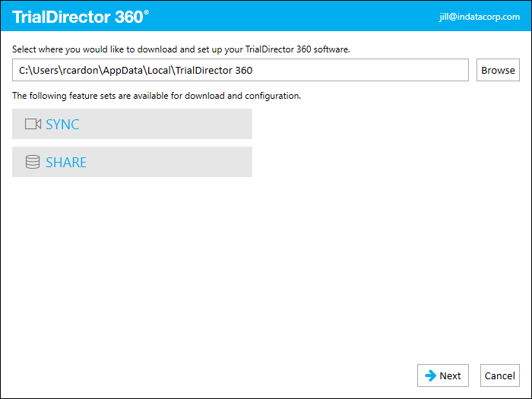Click the 'Select where you would like' instruction text
The width and height of the screenshot is (532, 399).
click(181, 49)
